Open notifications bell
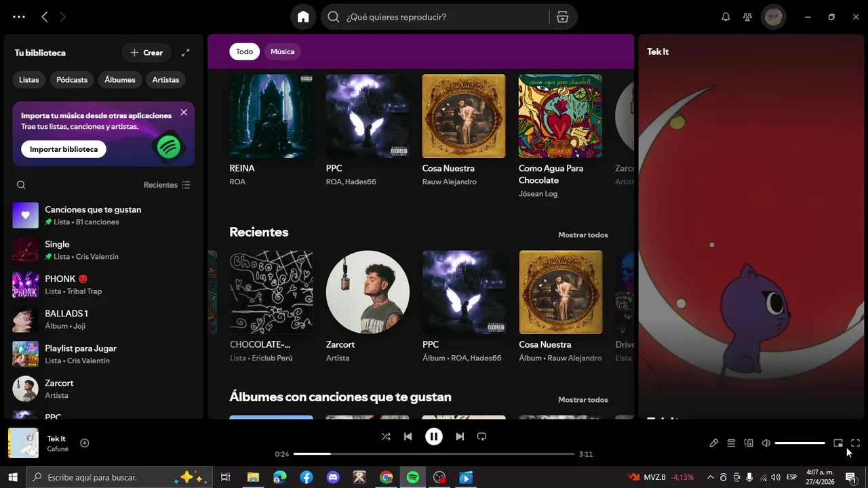The image size is (868, 488). [x=726, y=17]
